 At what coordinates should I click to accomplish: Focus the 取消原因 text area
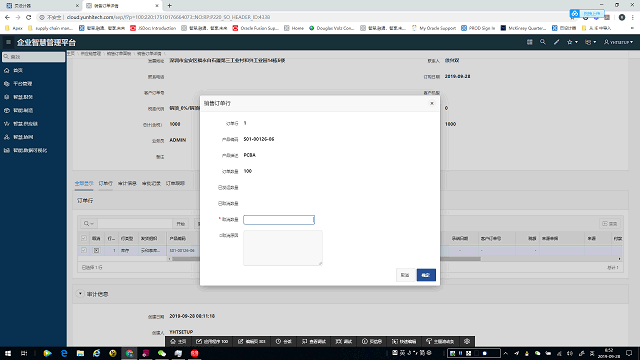tap(283, 248)
